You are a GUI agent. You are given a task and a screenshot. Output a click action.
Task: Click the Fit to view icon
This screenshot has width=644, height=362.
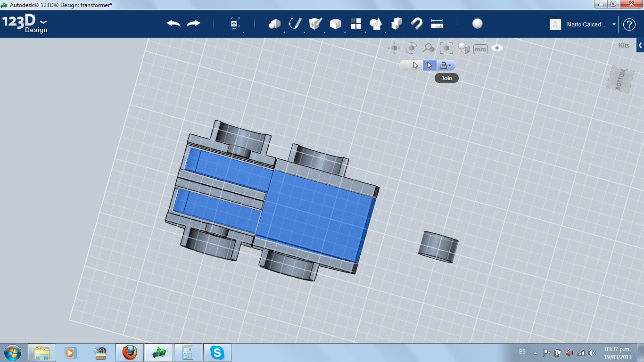(446, 48)
